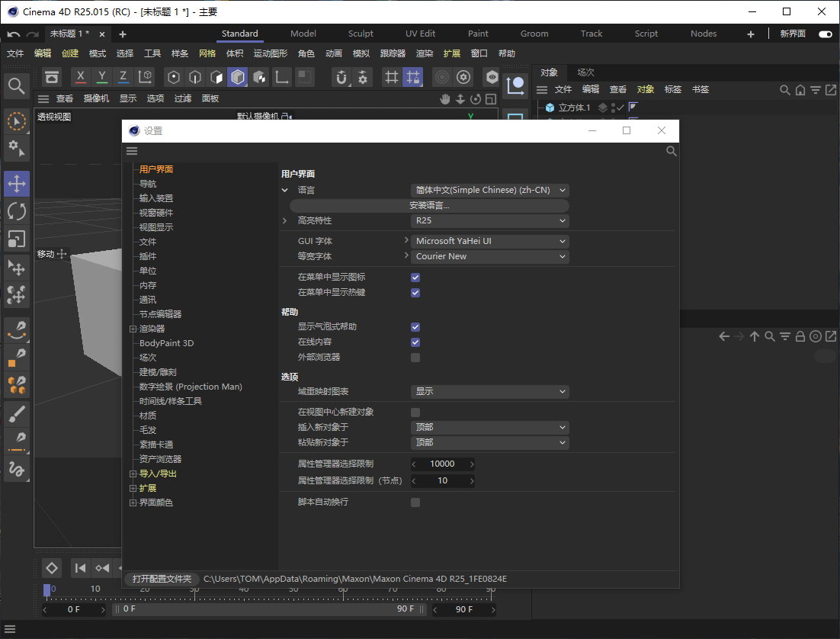Image resolution: width=840 pixels, height=639 pixels.
Task: Click the spline sketch tool in left toolbar
Action: tap(17, 469)
